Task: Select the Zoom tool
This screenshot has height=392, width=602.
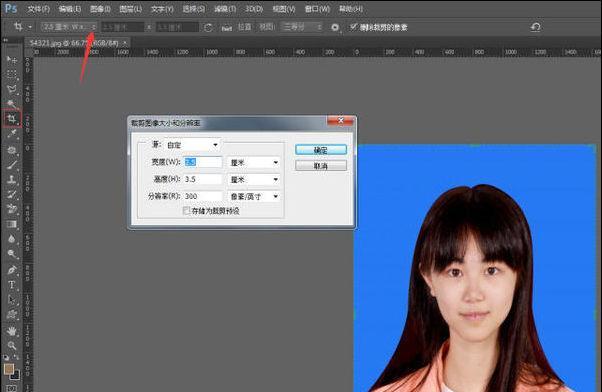Action: coord(12,346)
